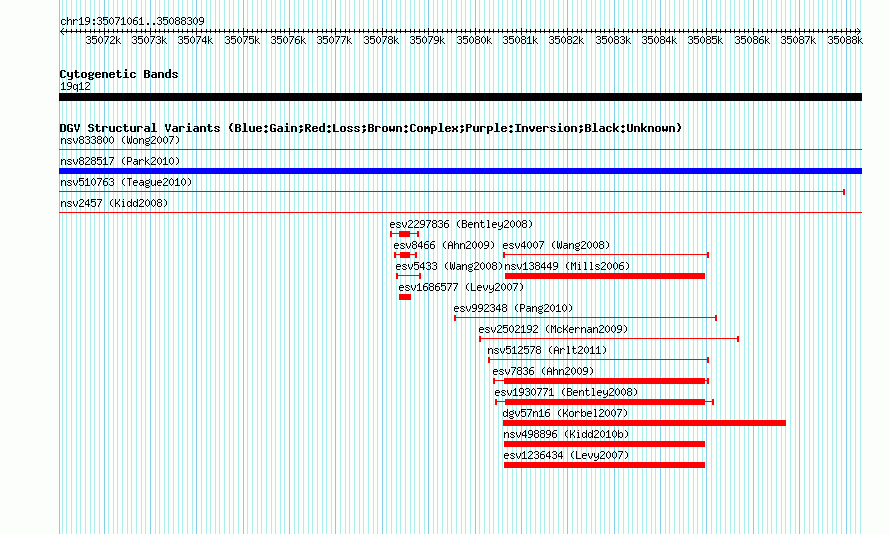Click the nsv510763 (Teague2010) label
The image size is (890, 534).
[x=126, y=182]
